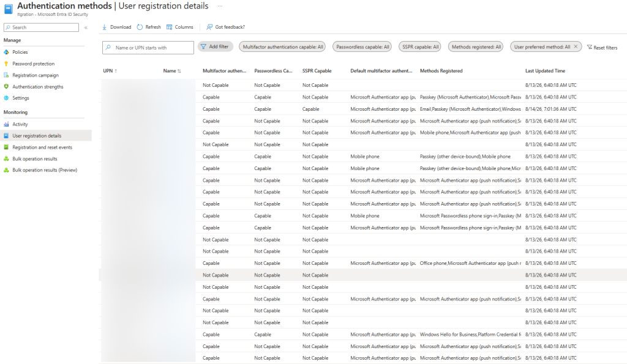Click the Office phone,Microsoft Authenticator app cell

tap(470, 263)
